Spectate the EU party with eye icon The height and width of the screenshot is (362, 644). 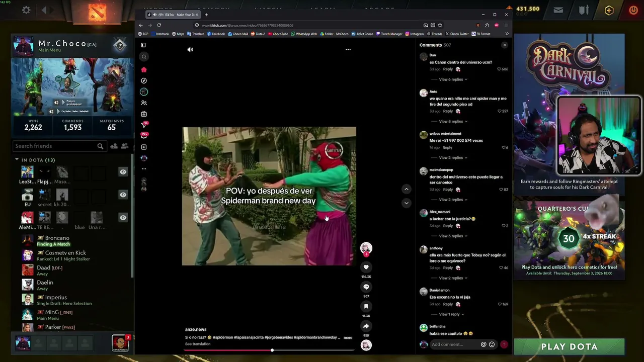123,195
